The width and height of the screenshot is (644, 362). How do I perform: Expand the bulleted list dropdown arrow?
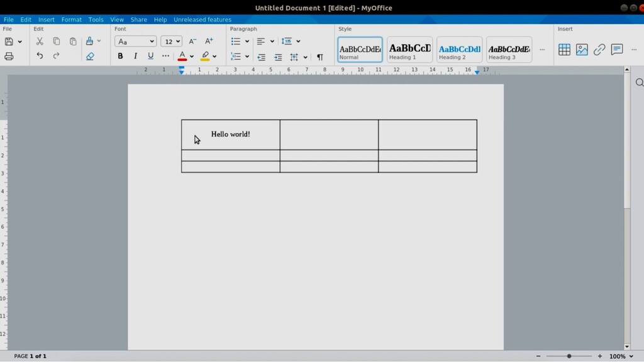pos(247,41)
